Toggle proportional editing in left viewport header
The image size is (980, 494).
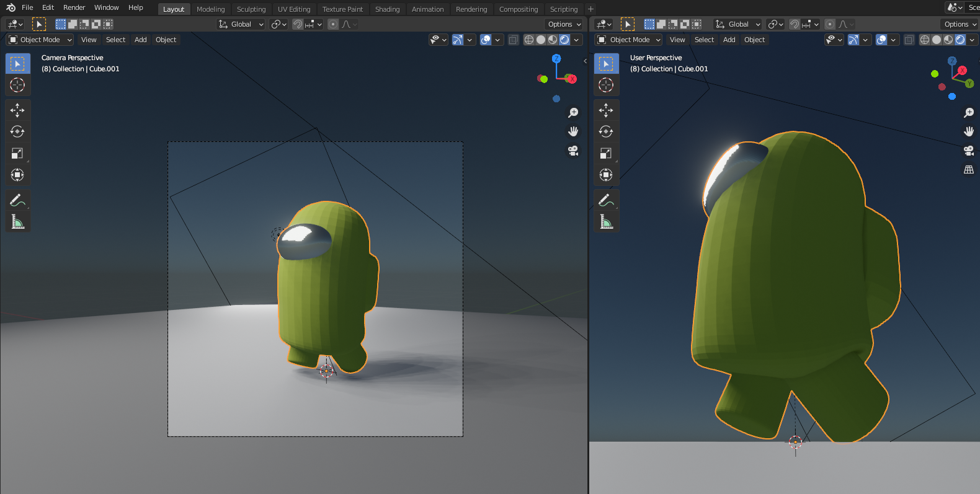coord(333,24)
